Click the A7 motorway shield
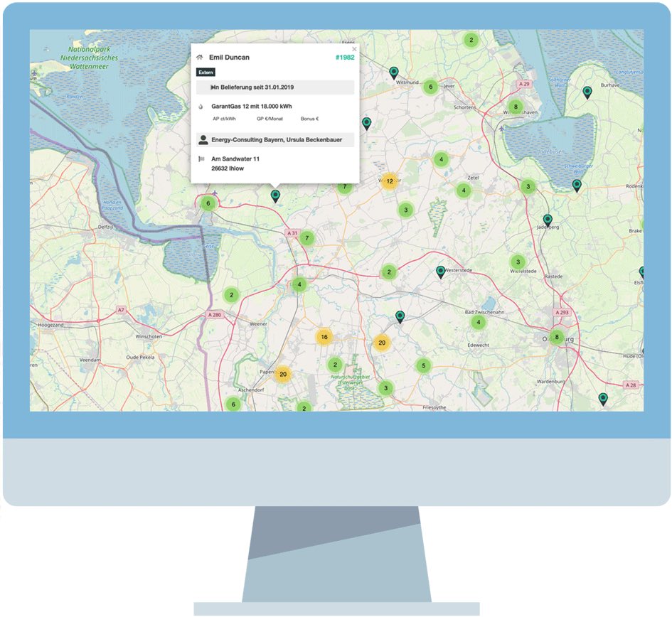Viewport: 672px width, 617px height. [x=122, y=310]
